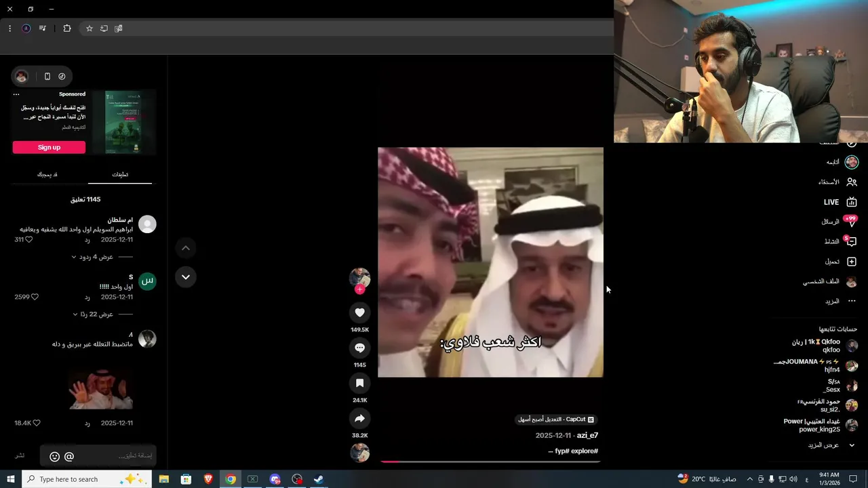868x488 pixels.
Task: Reply (رد) to ام سلطان's comment
Action: coord(87,240)
